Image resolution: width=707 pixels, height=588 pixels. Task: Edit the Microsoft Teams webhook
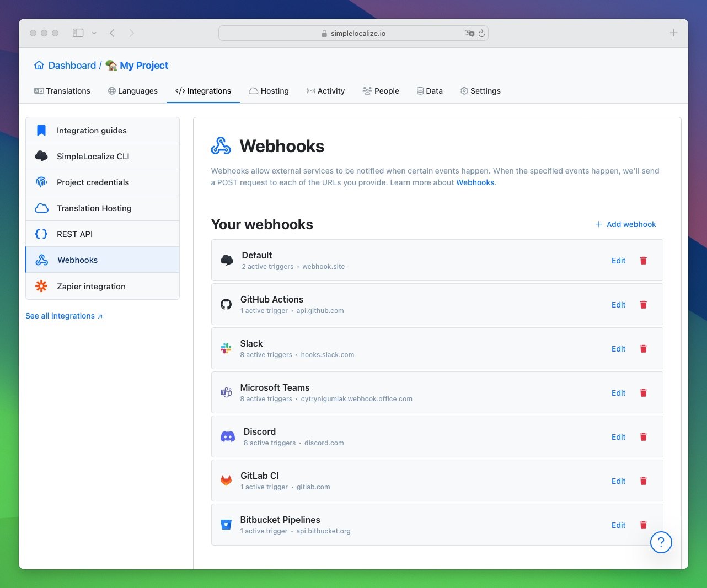(618, 393)
